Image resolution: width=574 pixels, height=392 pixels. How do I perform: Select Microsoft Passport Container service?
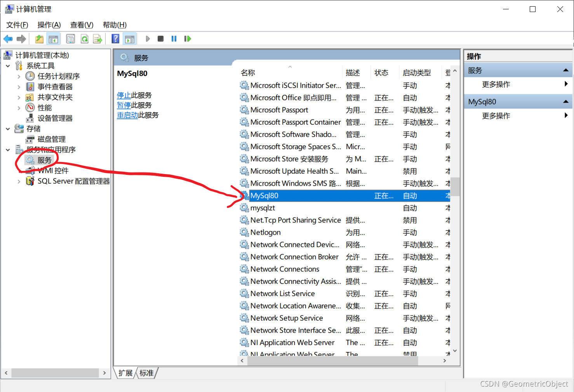(344, 122)
